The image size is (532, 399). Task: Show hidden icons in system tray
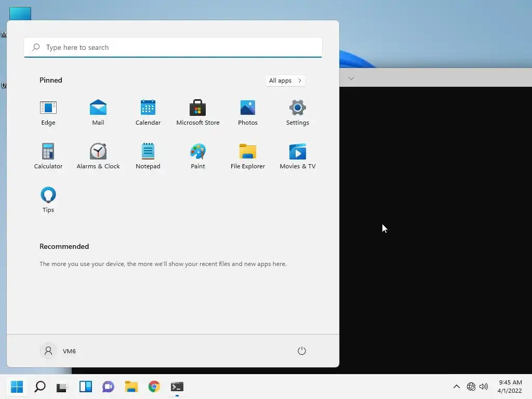457,387
